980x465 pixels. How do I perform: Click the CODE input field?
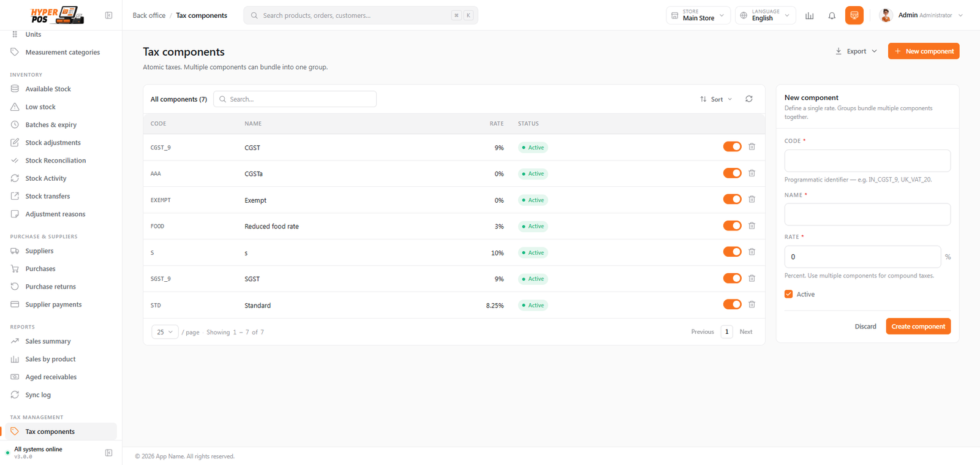(867, 161)
